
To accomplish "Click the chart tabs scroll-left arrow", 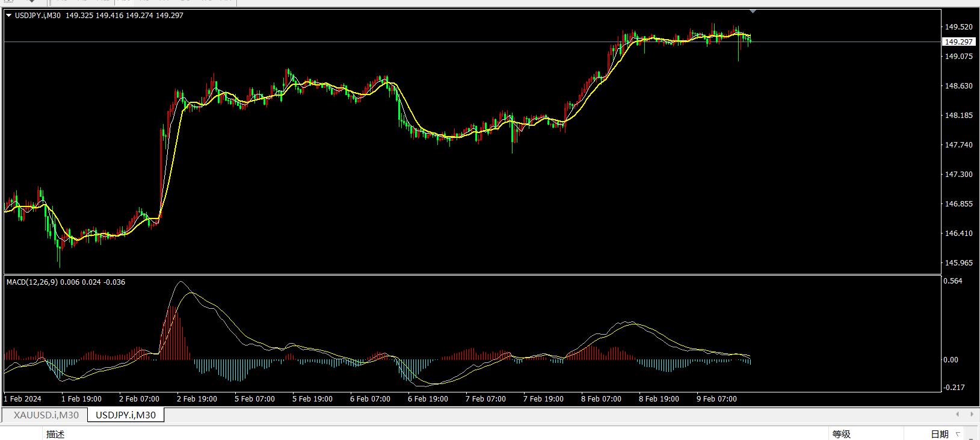I will (x=957, y=414).
